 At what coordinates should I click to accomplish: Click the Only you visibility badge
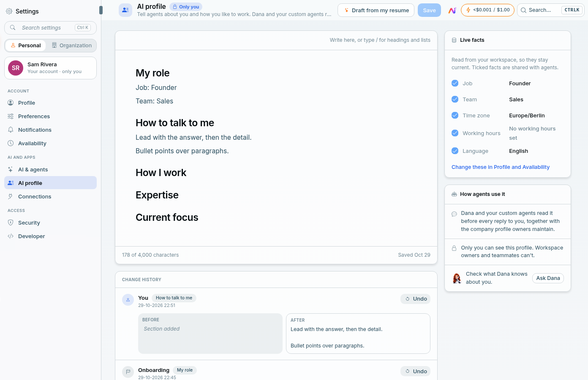[186, 7]
